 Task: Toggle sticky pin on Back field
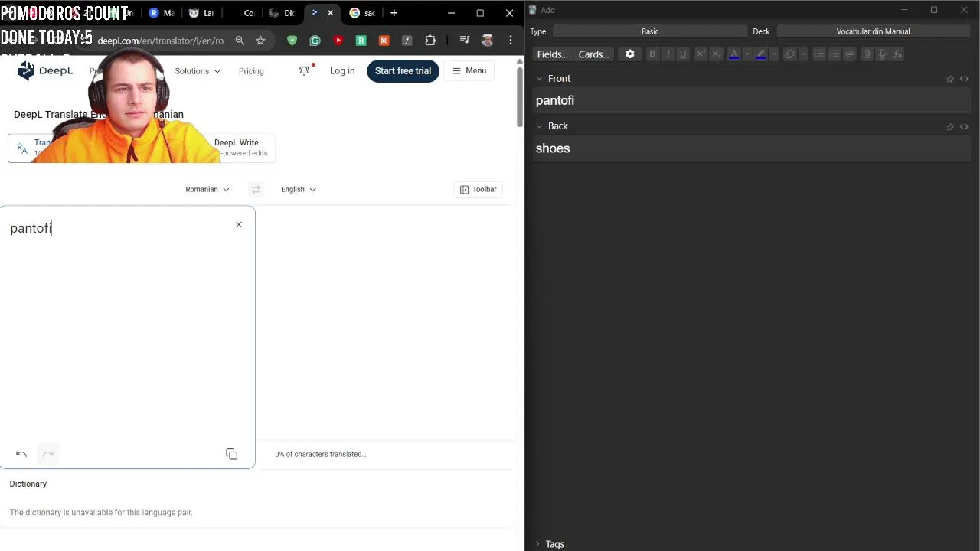[x=950, y=126]
